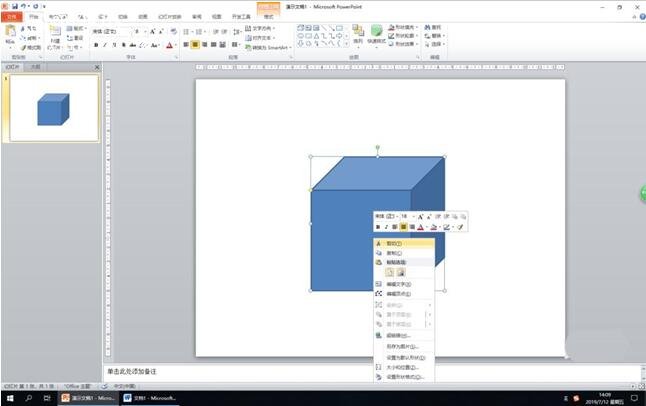
Task: Toggle Underline in the ribbon Font group
Action: [x=114, y=45]
